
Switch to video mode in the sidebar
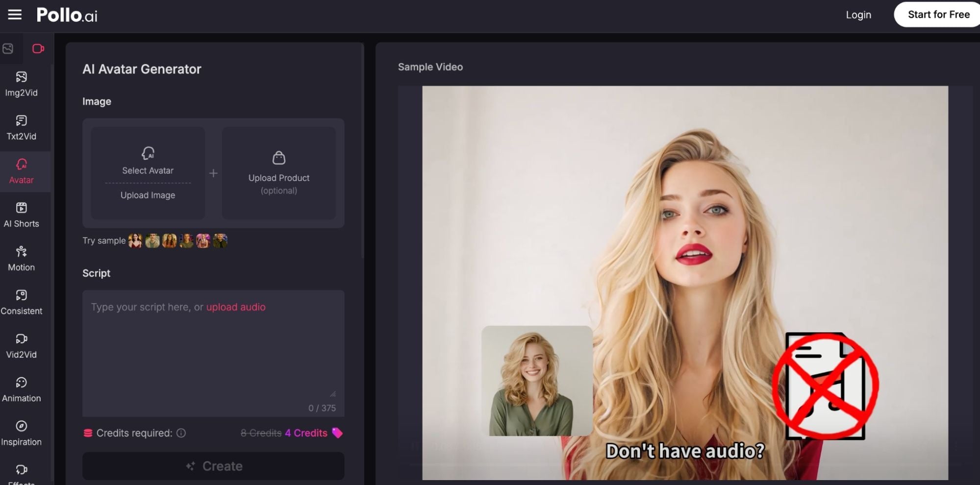click(x=39, y=48)
